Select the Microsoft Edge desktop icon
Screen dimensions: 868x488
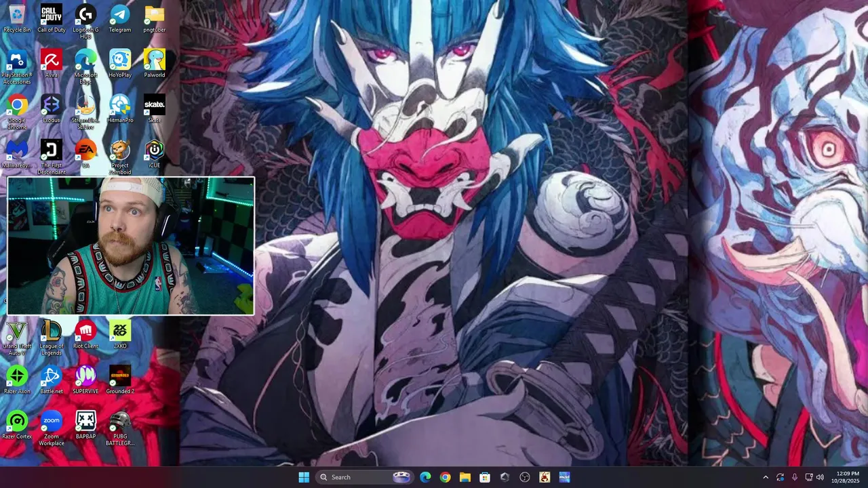pyautogui.click(x=85, y=67)
